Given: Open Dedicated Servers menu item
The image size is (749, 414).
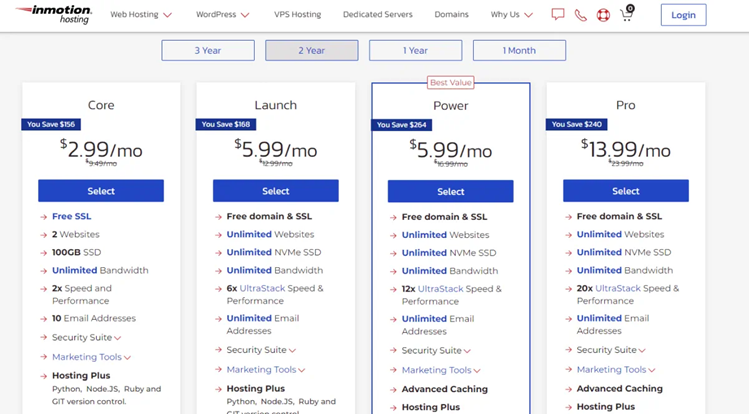Looking at the screenshot, I should (x=377, y=15).
